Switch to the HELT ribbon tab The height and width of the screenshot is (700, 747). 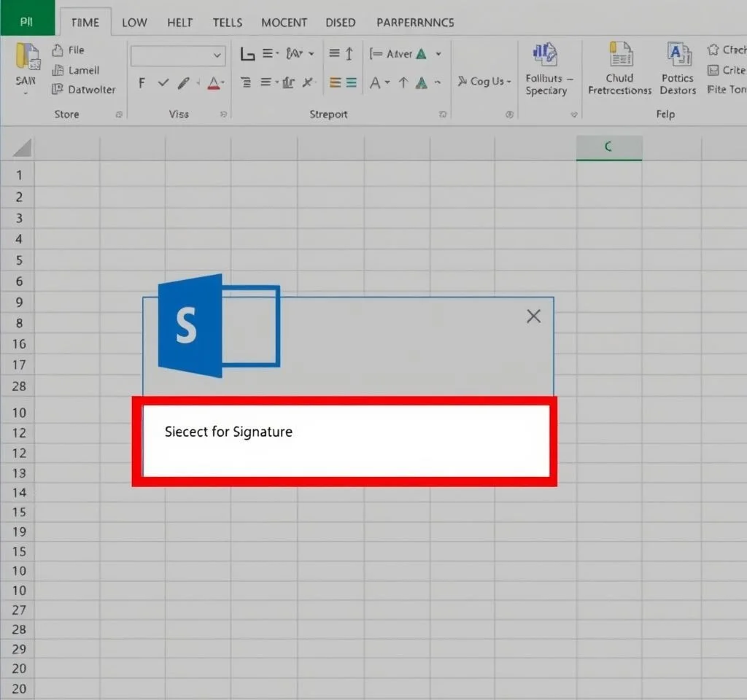(180, 23)
